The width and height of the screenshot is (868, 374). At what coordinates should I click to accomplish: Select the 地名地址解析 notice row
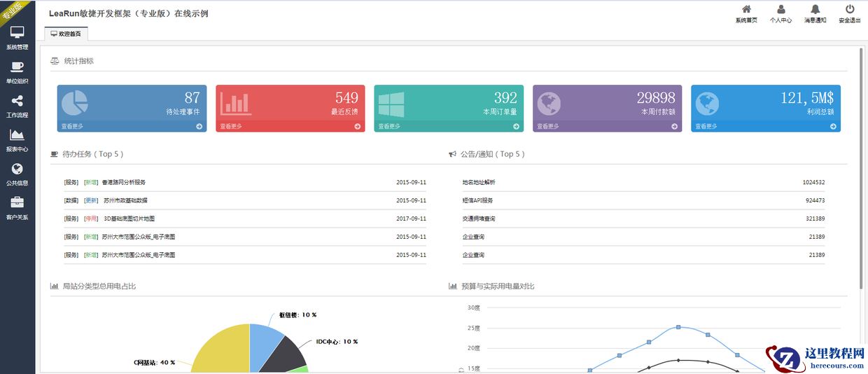click(x=479, y=182)
